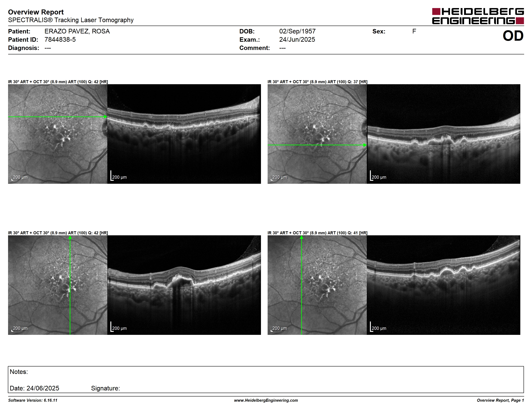This screenshot has height=411, width=532.
Task: Open bottom-right infrared fundus image
Action: click(317, 285)
